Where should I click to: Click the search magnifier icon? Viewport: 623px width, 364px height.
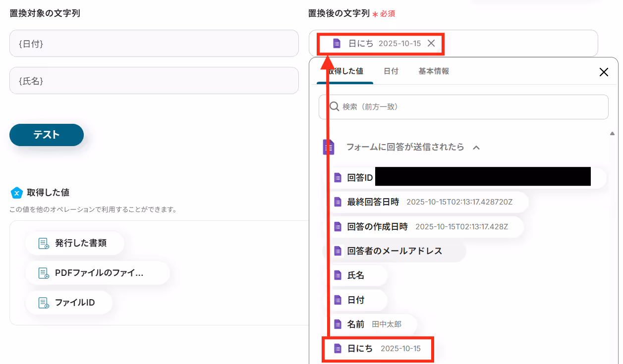coord(335,106)
